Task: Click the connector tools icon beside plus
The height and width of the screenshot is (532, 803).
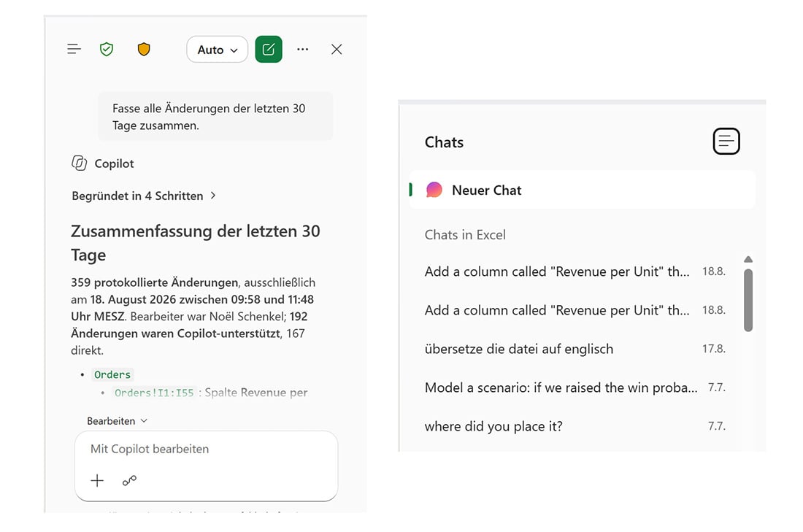Action: [129, 480]
